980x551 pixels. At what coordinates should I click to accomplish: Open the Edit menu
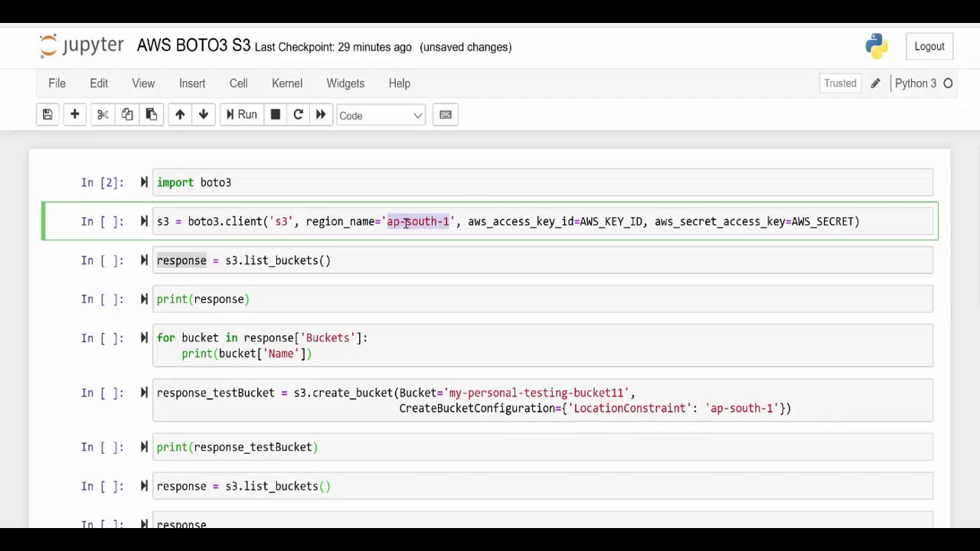(99, 83)
